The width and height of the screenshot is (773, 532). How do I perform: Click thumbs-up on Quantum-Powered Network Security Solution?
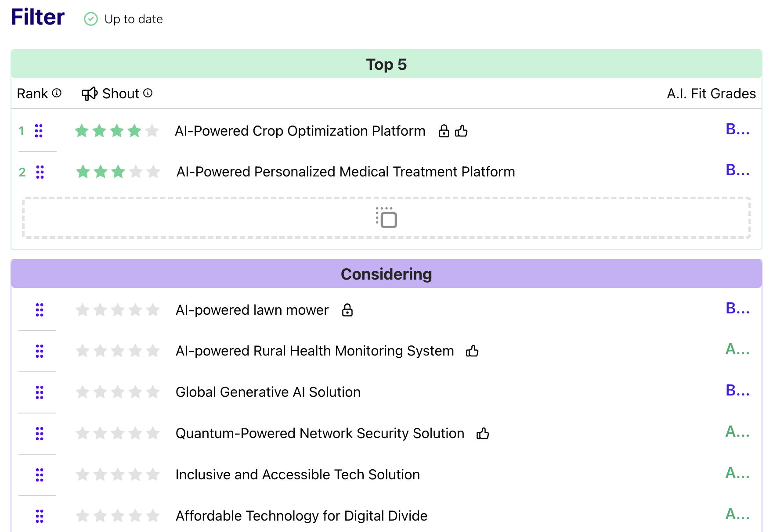click(x=483, y=434)
